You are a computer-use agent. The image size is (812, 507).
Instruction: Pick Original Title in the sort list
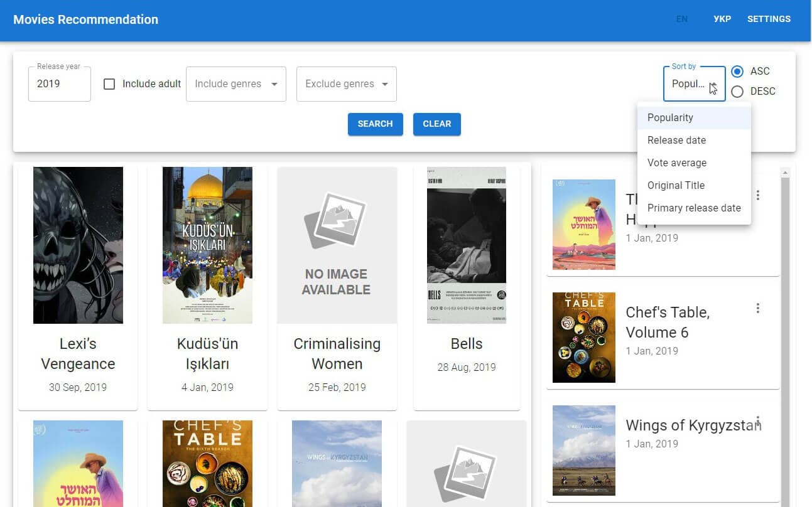tap(676, 185)
